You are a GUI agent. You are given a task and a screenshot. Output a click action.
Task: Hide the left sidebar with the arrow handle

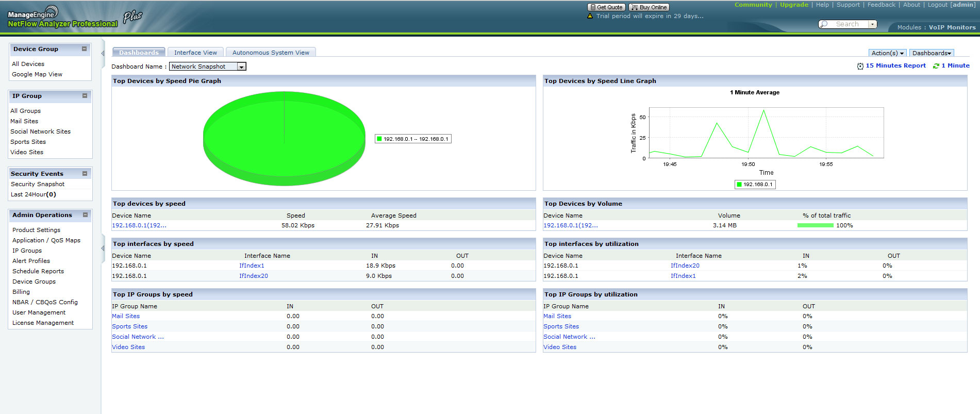103,53
